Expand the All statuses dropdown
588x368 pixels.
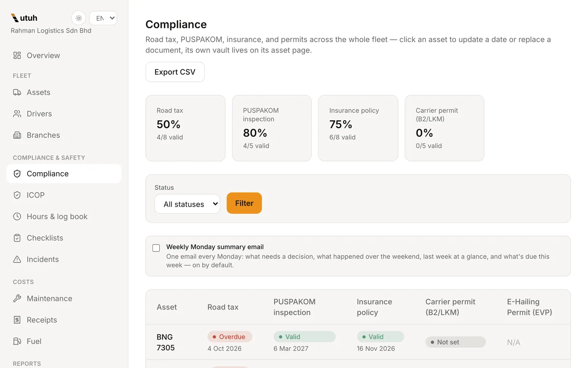187,204
